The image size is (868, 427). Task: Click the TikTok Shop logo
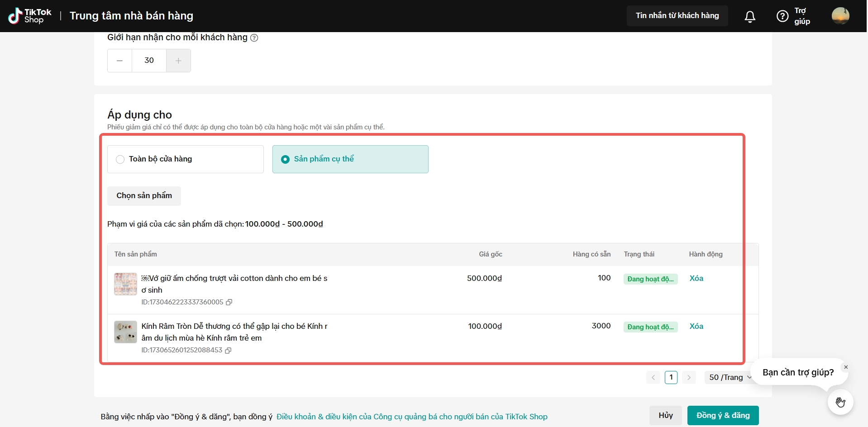pos(30,16)
